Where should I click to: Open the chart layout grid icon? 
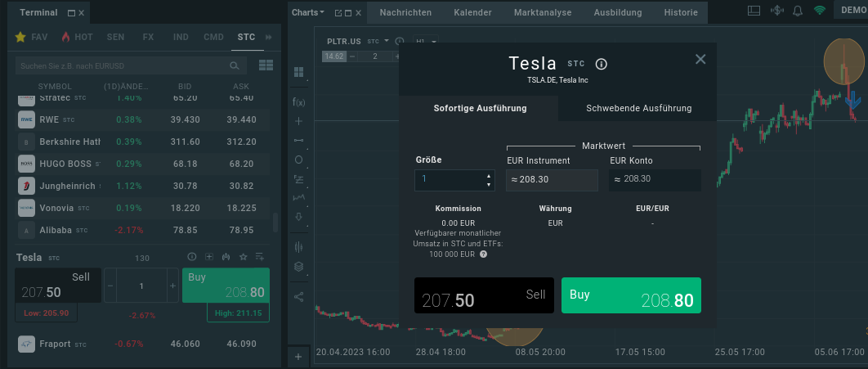coord(298,72)
